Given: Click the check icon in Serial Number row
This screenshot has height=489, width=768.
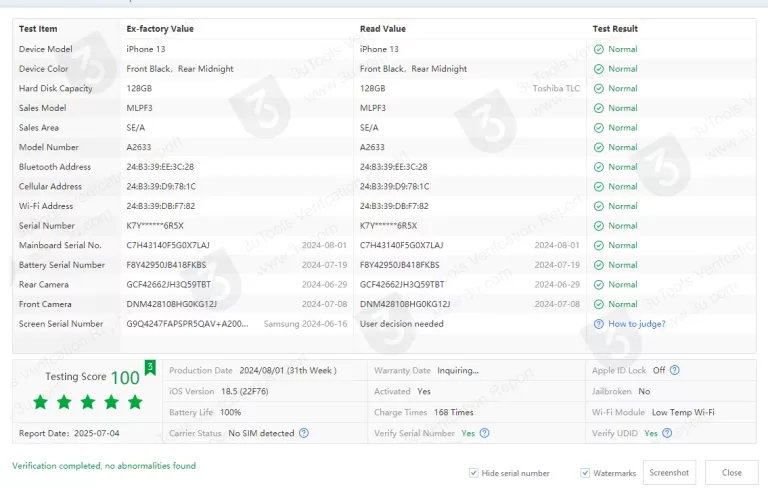Looking at the screenshot, I should point(599,226).
